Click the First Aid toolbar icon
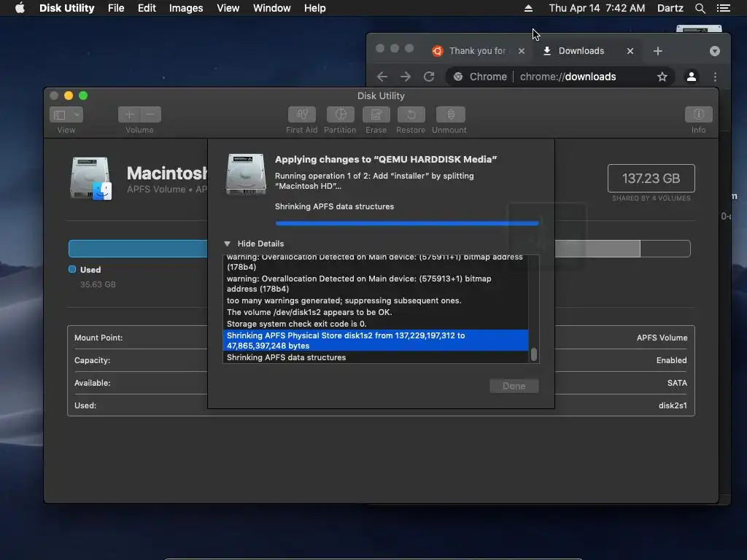 click(x=301, y=114)
